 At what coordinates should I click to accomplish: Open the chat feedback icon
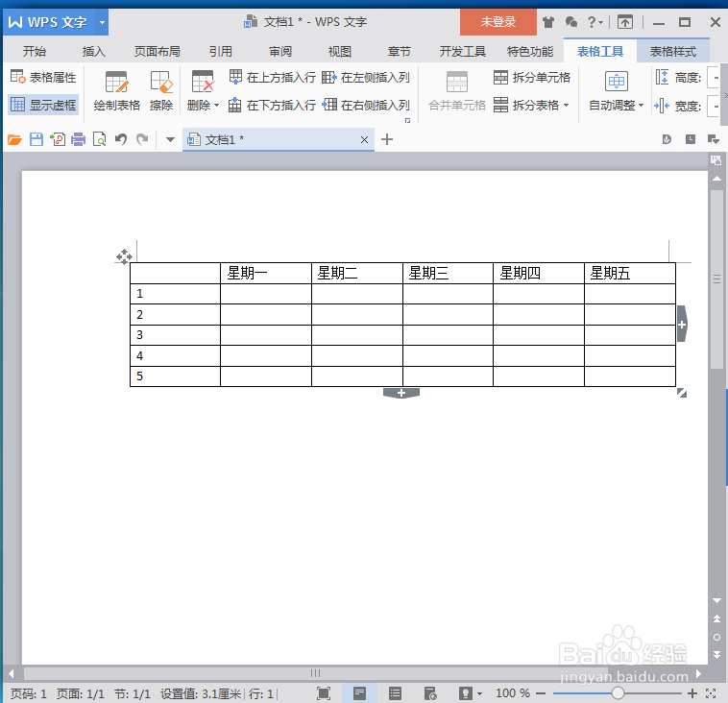[x=571, y=22]
